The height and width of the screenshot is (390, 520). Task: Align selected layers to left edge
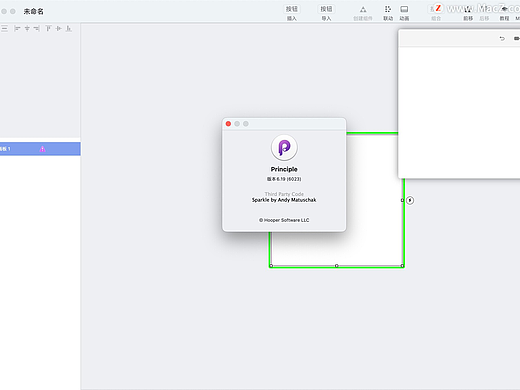17,29
